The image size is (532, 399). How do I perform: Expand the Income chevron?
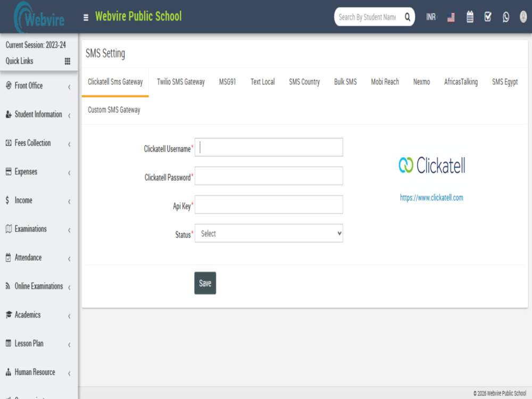coord(69,202)
